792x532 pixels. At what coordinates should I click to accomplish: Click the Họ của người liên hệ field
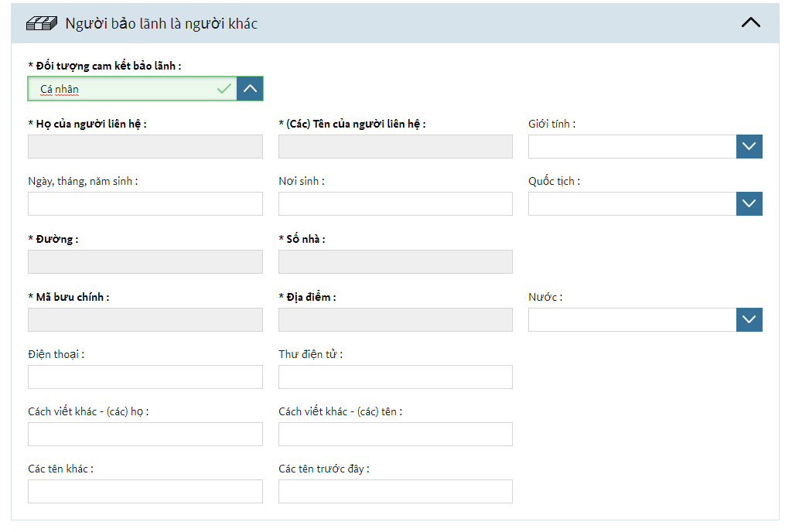pos(145,146)
